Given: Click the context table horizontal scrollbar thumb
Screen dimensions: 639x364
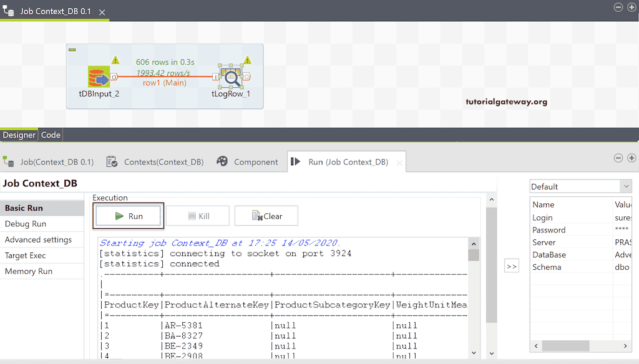Looking at the screenshot, I should click(565, 346).
